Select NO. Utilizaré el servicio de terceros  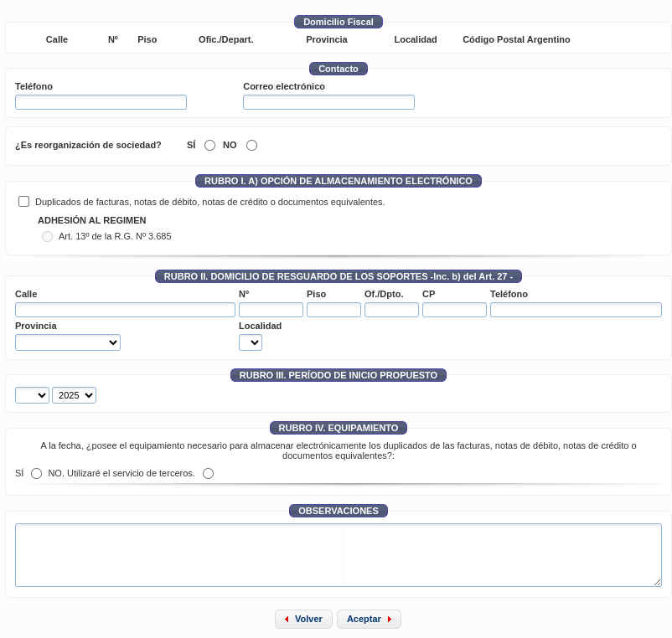pos(208,474)
